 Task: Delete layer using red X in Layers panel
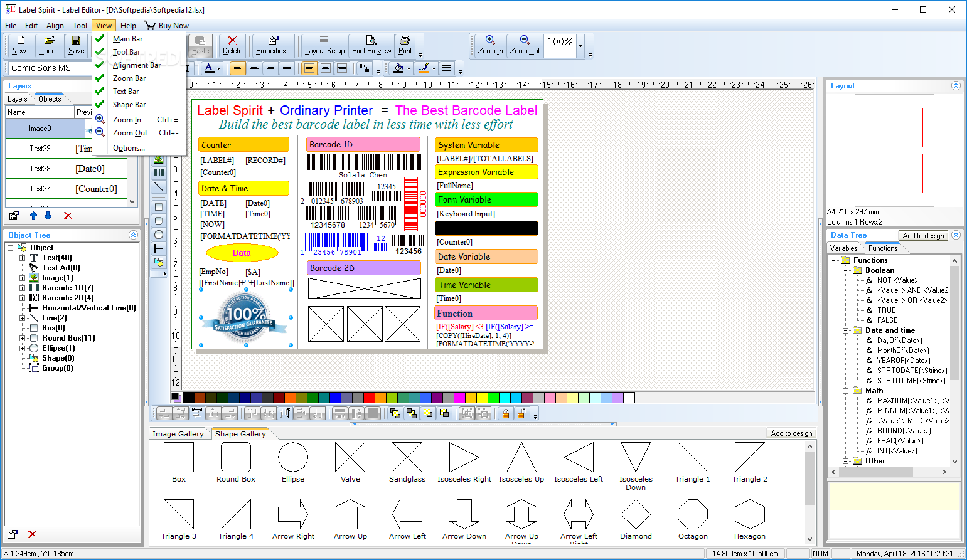(x=68, y=216)
